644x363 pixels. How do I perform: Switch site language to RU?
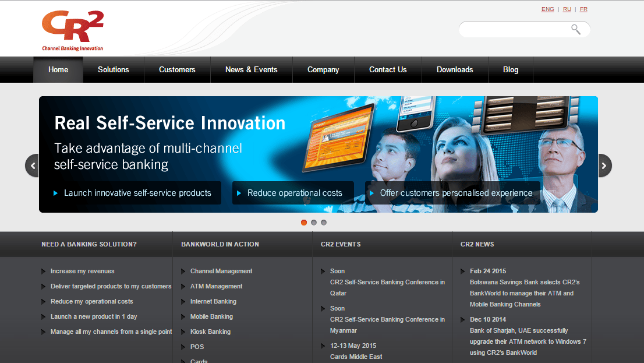point(567,9)
